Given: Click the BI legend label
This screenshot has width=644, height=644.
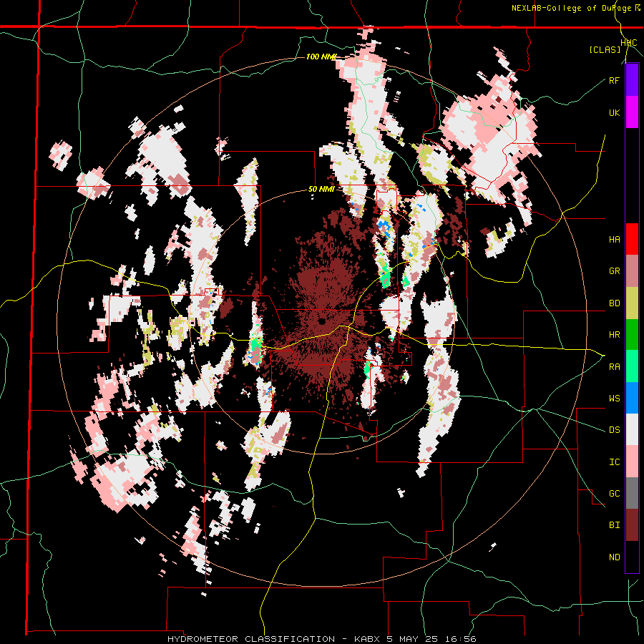Looking at the screenshot, I should pyautogui.click(x=615, y=525).
